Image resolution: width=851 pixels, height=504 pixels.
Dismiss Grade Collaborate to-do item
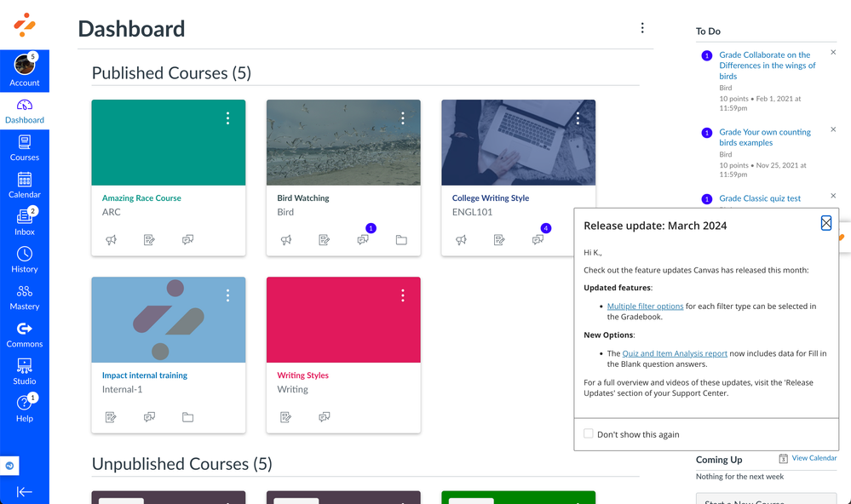(x=833, y=53)
